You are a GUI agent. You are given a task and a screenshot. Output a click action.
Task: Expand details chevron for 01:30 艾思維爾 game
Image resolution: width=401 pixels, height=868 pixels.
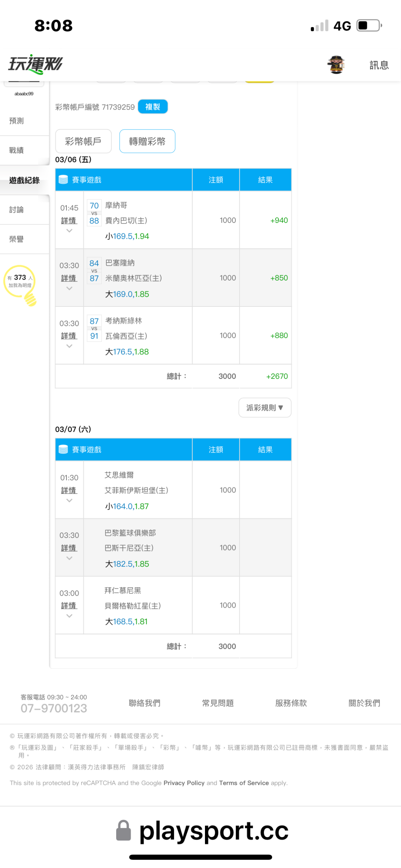click(x=69, y=501)
